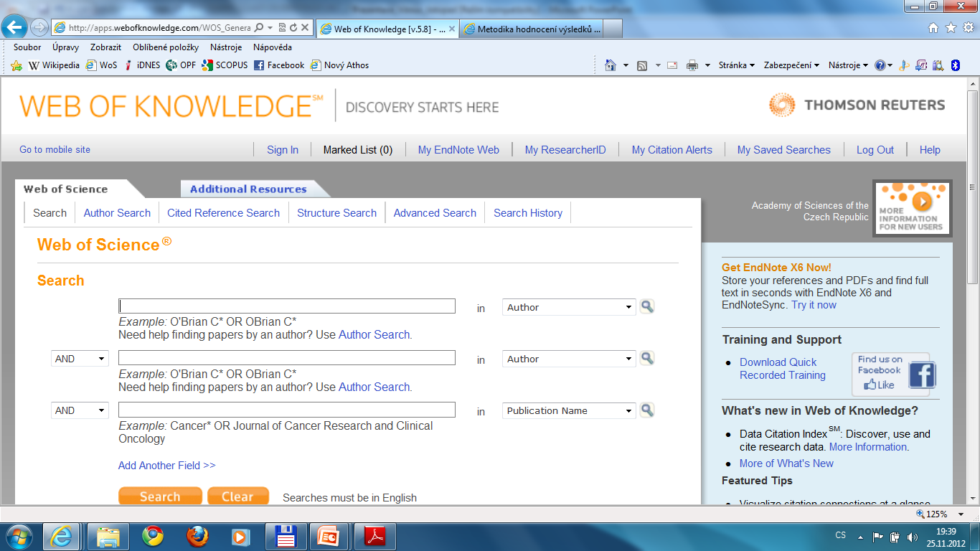980x551 pixels.
Task: Open the My Saved Searches link
Action: 784,150
